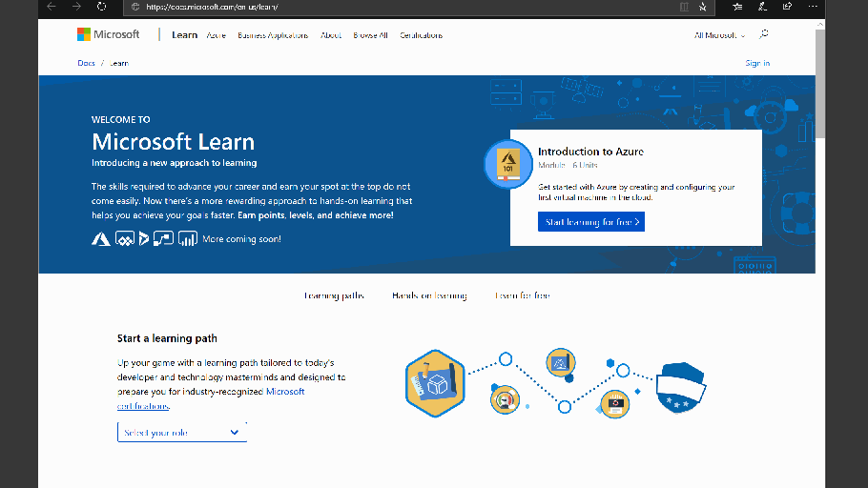Image resolution: width=868 pixels, height=488 pixels.
Task: Click the Microsoft Flow icon in banner
Action: coord(163,238)
